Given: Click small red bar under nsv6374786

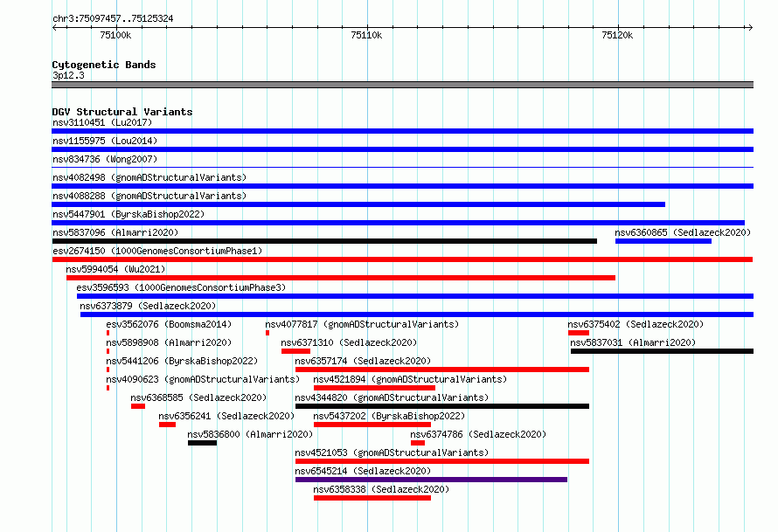Looking at the screenshot, I should tap(418, 443).
